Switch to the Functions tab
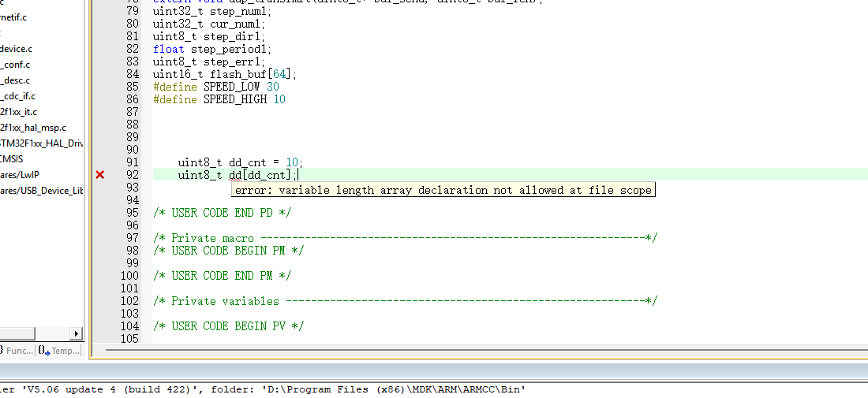868x398 pixels. coord(17,351)
